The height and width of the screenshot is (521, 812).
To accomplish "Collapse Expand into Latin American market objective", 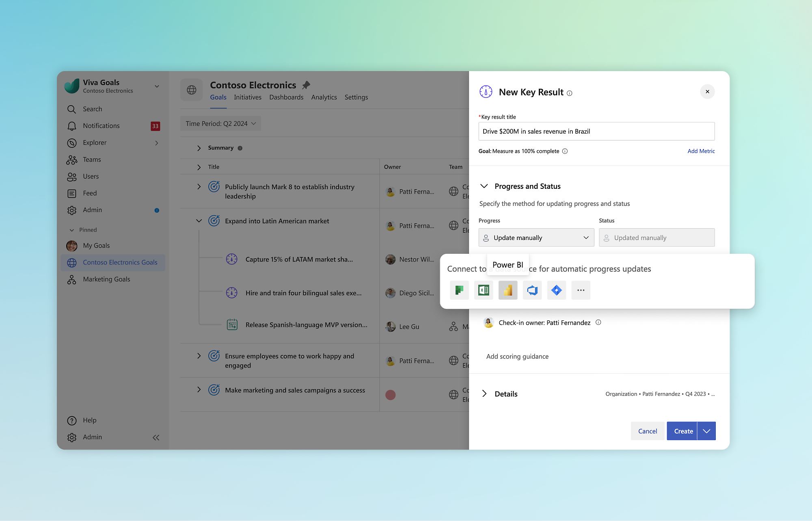I will tap(199, 221).
